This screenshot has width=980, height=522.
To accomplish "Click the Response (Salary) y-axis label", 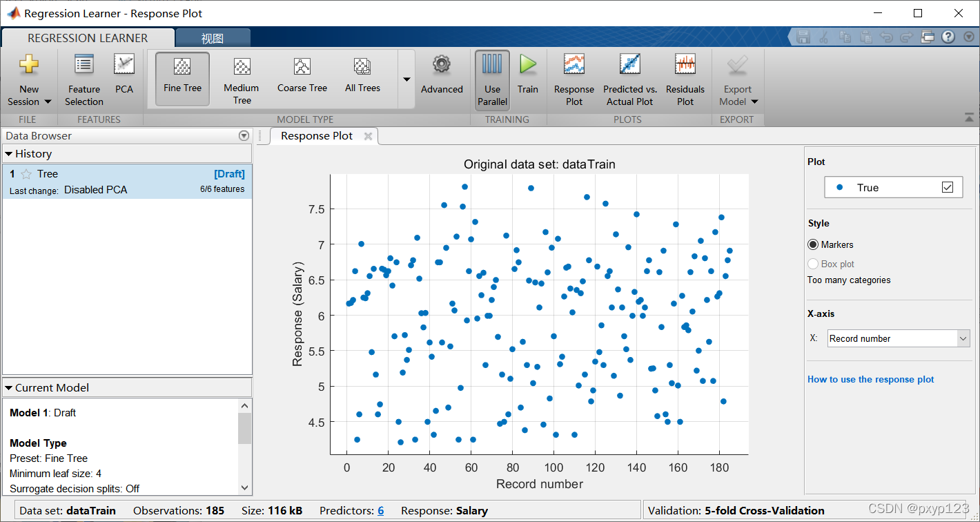I will click(x=297, y=313).
